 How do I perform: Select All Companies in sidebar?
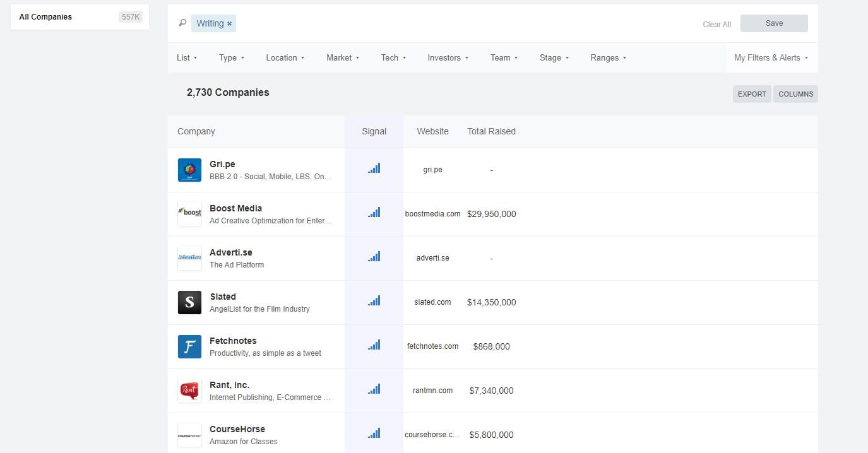(80, 17)
